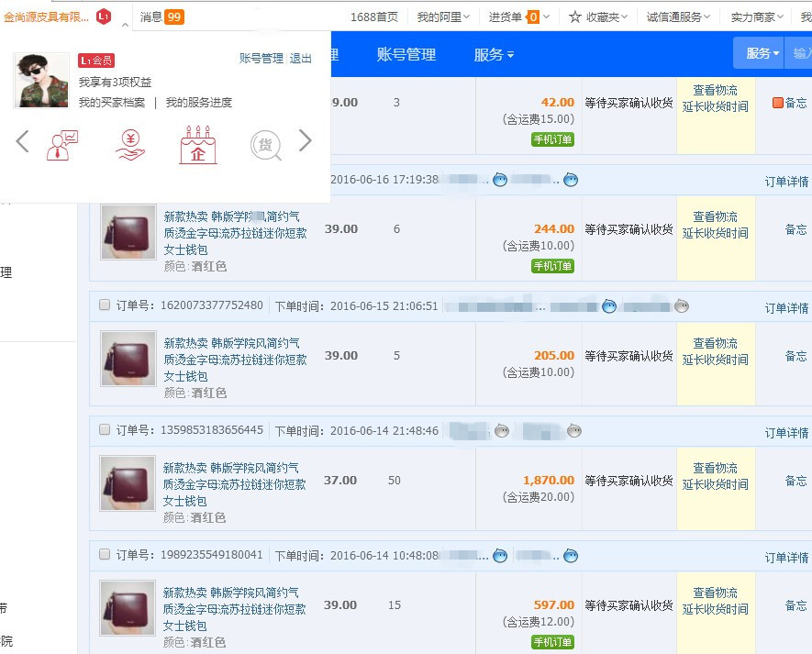Open wallet thumbnail for the 1,870.00 order
The height and width of the screenshot is (654, 812).
pos(128,483)
